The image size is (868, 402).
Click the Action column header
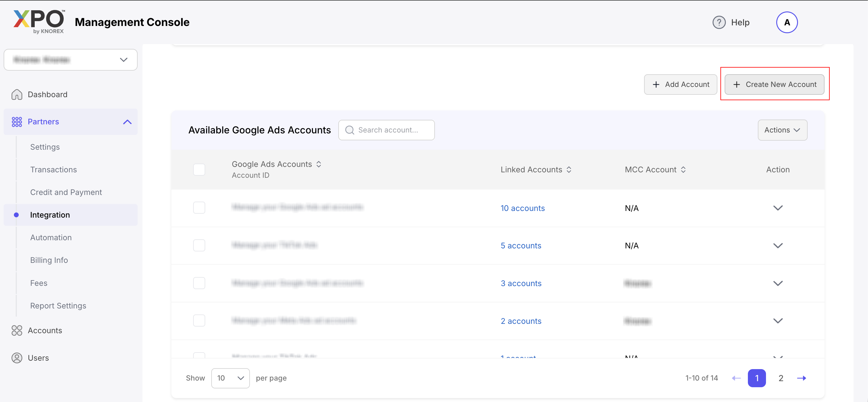[x=777, y=170]
